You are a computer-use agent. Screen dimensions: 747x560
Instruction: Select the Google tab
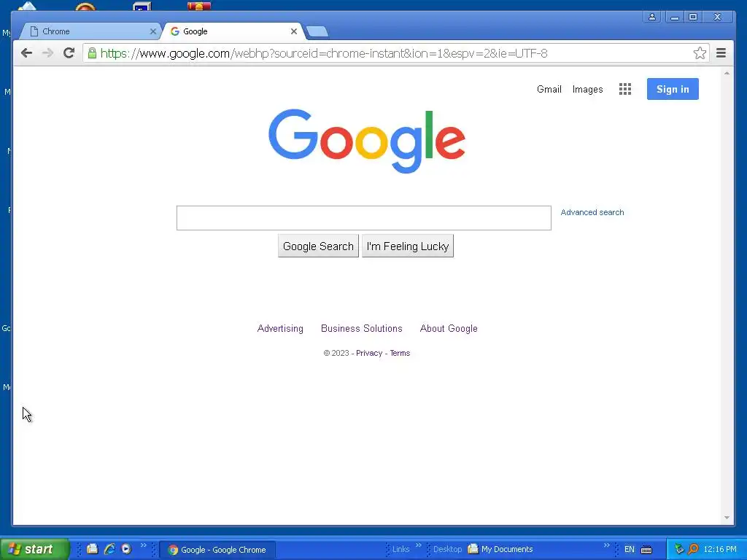[233, 31]
